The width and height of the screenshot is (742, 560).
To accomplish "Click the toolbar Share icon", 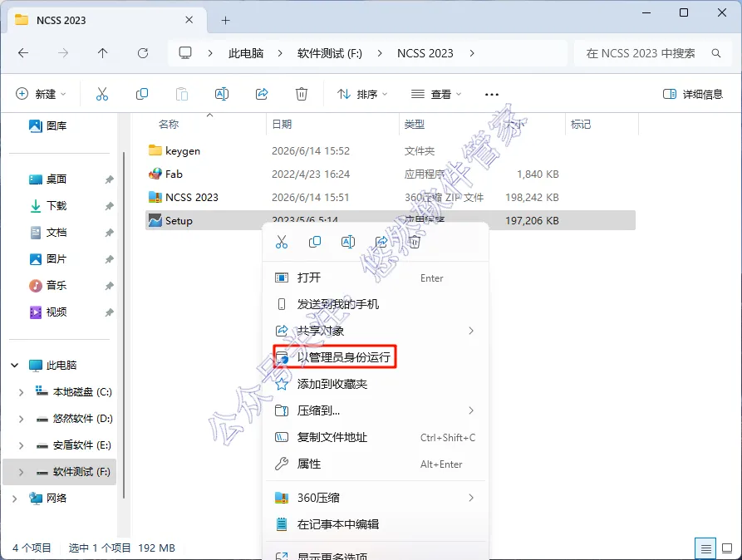I will pos(262,94).
